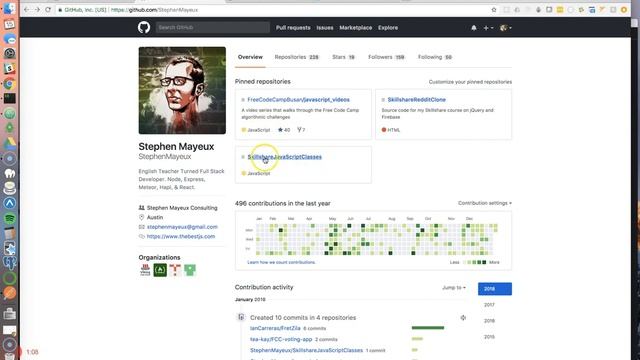
Task: Click the browser address bar
Action: tap(273, 10)
